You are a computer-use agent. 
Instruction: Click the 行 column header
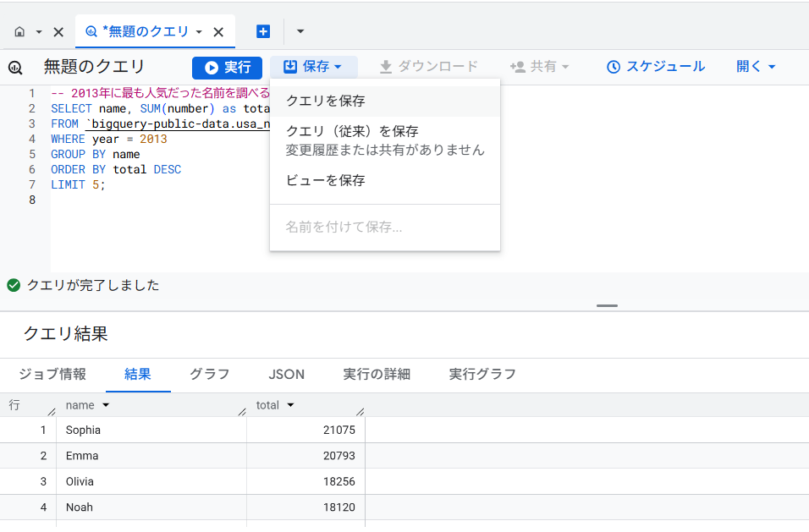14,405
